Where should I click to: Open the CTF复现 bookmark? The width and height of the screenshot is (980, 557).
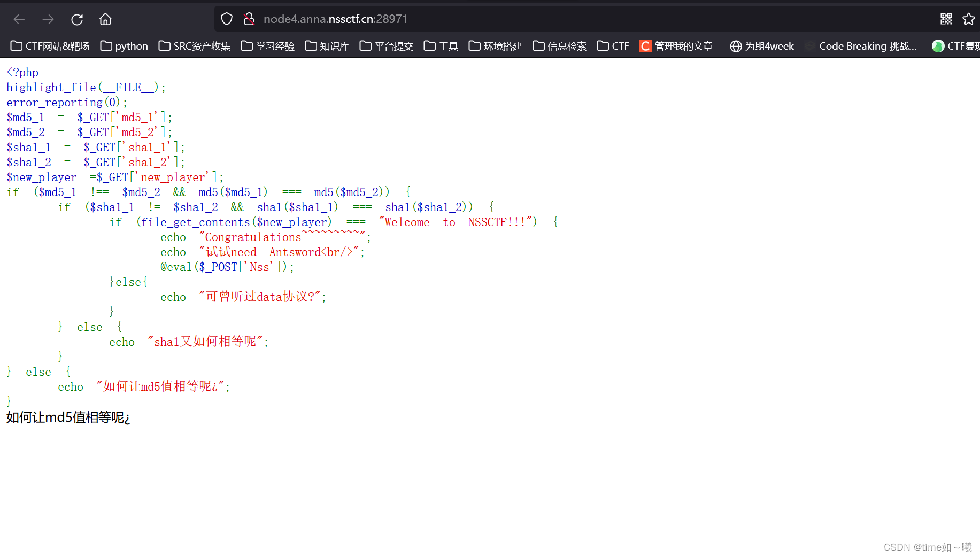coord(955,46)
